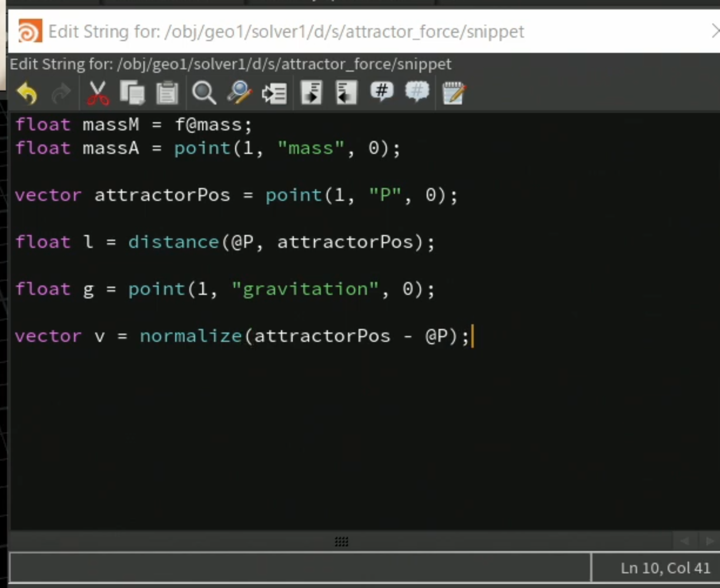
Task: Click the scrollbar right arrow button
Action: click(x=709, y=541)
